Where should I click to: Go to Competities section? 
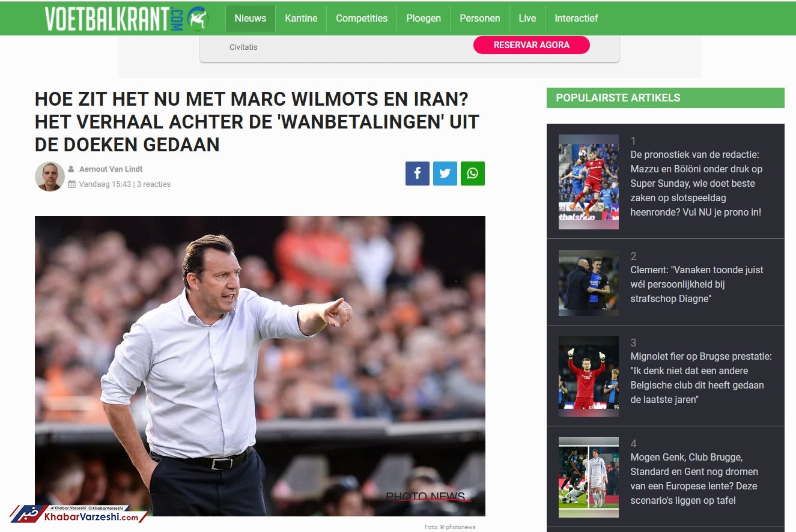[362, 19]
